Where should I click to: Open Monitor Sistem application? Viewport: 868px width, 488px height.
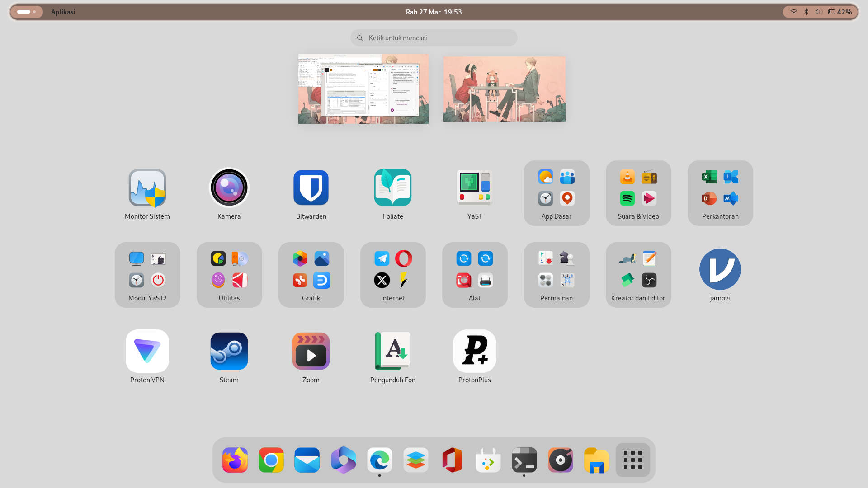point(147,188)
